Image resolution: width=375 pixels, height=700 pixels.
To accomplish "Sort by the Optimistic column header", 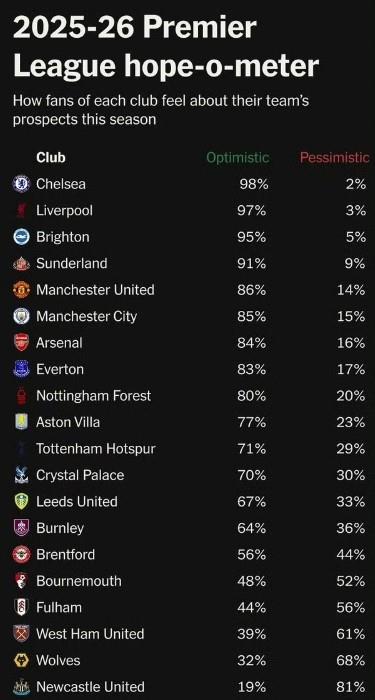I will [x=238, y=158].
